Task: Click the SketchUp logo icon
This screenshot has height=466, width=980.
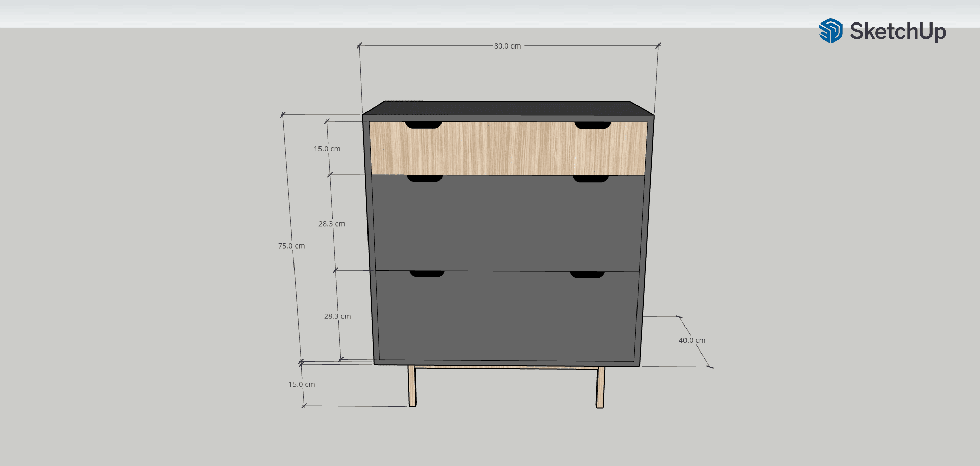Action: [830, 31]
